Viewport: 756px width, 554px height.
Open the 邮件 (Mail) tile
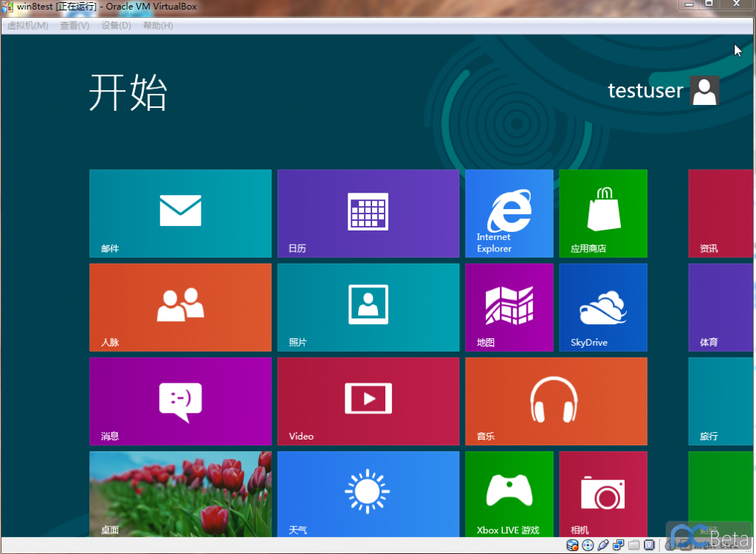click(180, 213)
